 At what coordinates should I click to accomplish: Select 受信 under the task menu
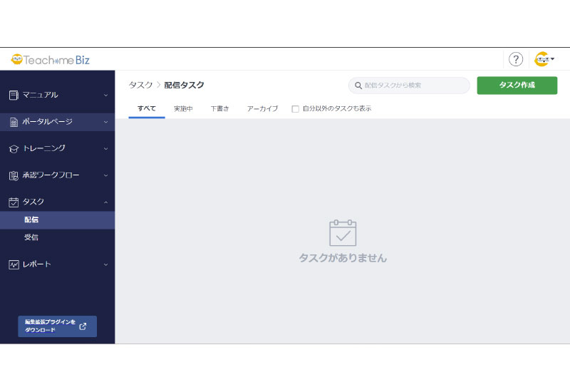(31, 237)
